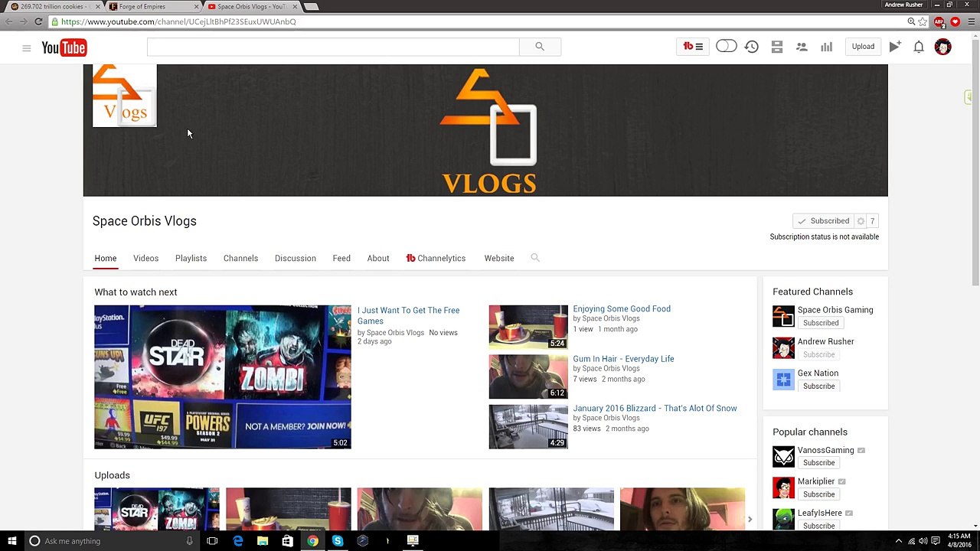
Task: Open "Gum In Hair - Everyday Life" link
Action: click(x=623, y=359)
